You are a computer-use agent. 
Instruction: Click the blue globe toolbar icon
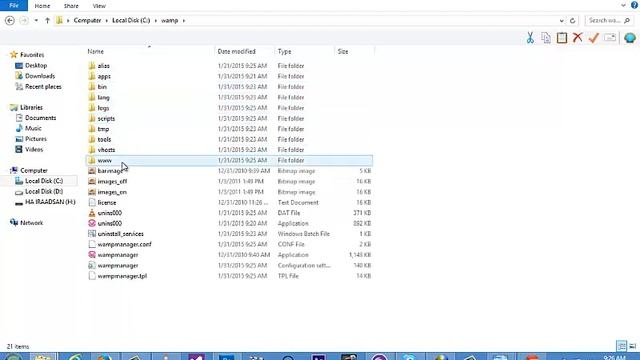pos(630,38)
